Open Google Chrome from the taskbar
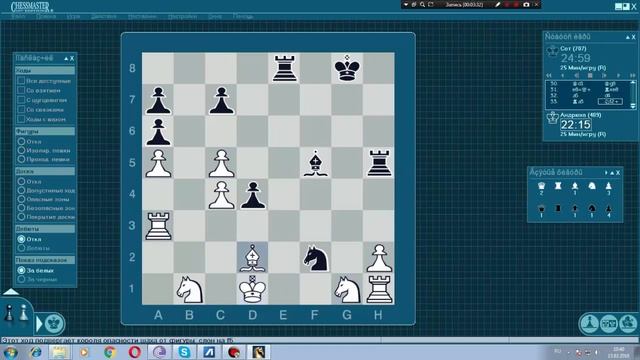The image size is (640, 360). pos(109,352)
